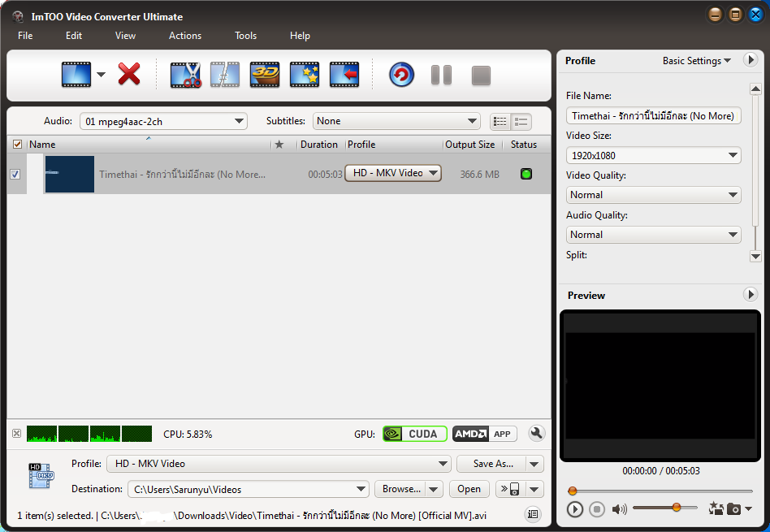Click the profile panel scroll up arrow
The width and height of the screenshot is (770, 532).
(755, 89)
